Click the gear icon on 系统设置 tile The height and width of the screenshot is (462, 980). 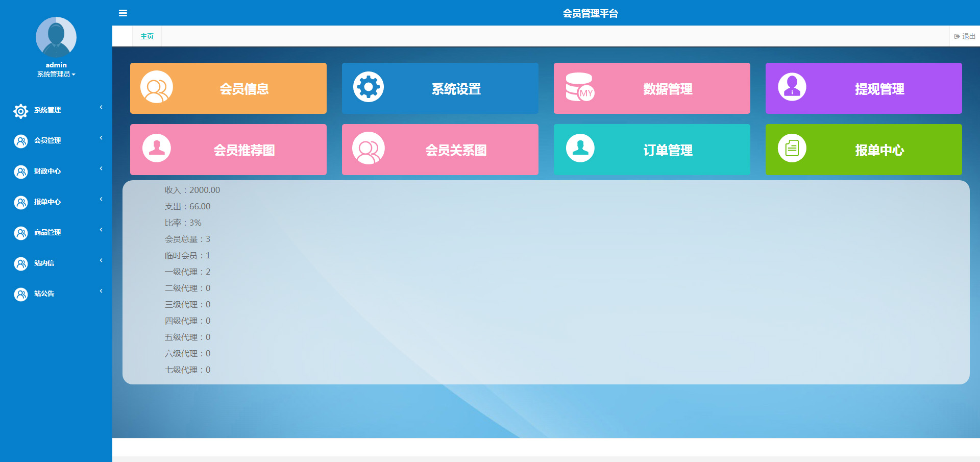tap(368, 87)
